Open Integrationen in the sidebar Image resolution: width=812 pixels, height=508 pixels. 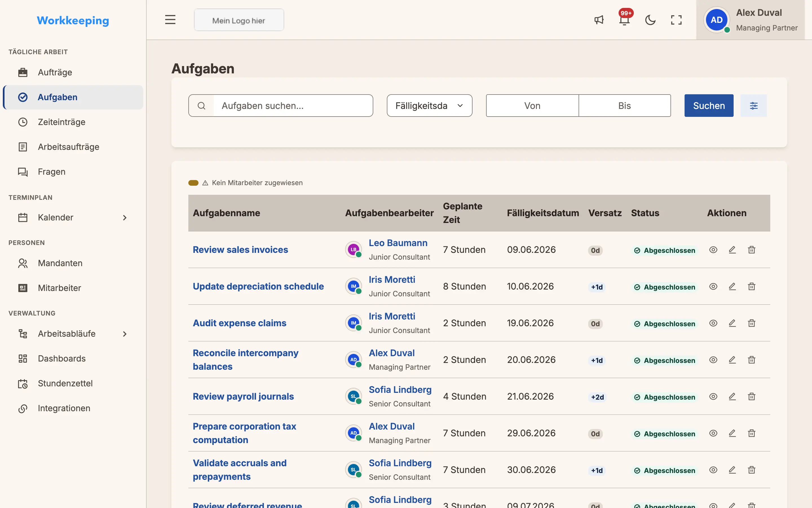[x=73, y=408]
